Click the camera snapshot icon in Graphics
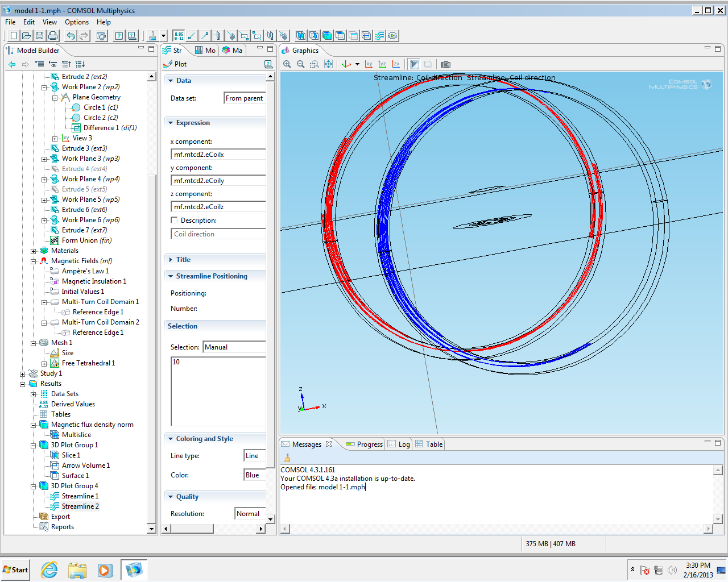 point(446,64)
